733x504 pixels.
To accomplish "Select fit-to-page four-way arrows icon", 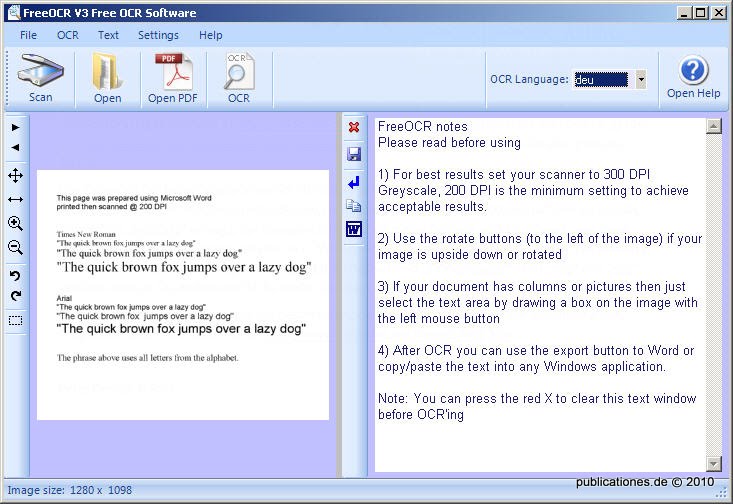I will point(15,176).
